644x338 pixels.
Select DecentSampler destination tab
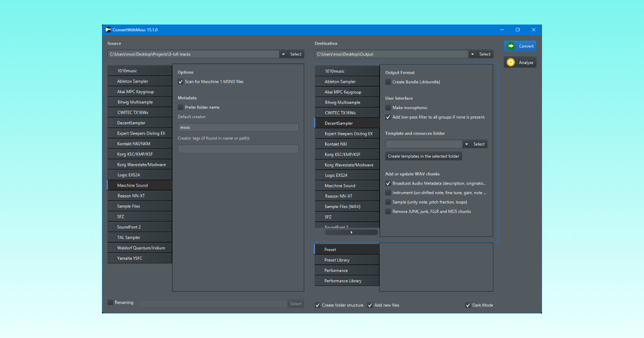(x=347, y=123)
